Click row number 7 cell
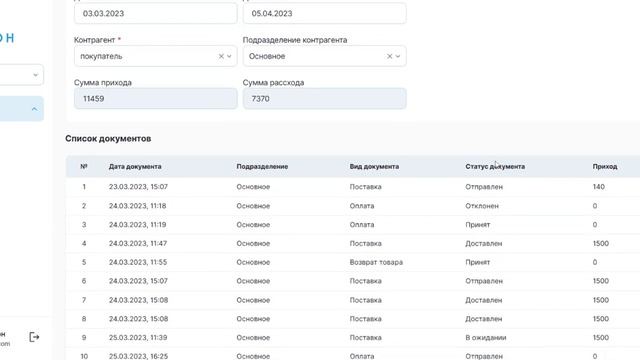 pos(84,300)
